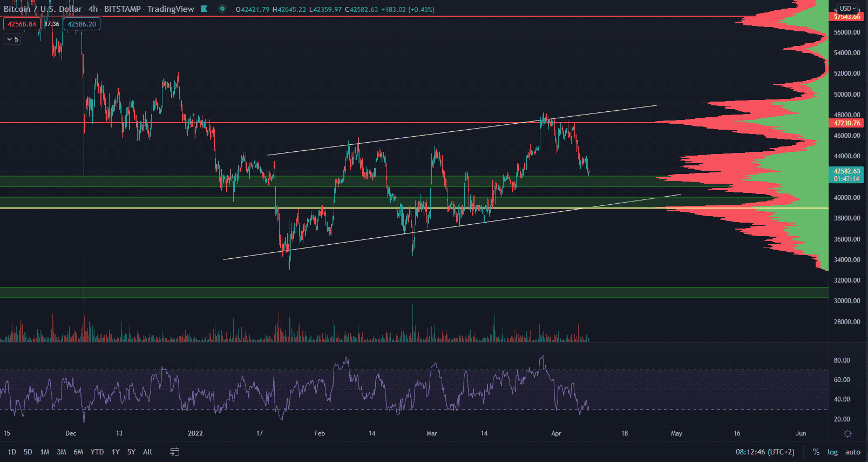Image resolution: width=868 pixels, height=462 pixels.
Task: Click the blue 42586.20 buy price box
Action: tap(82, 24)
